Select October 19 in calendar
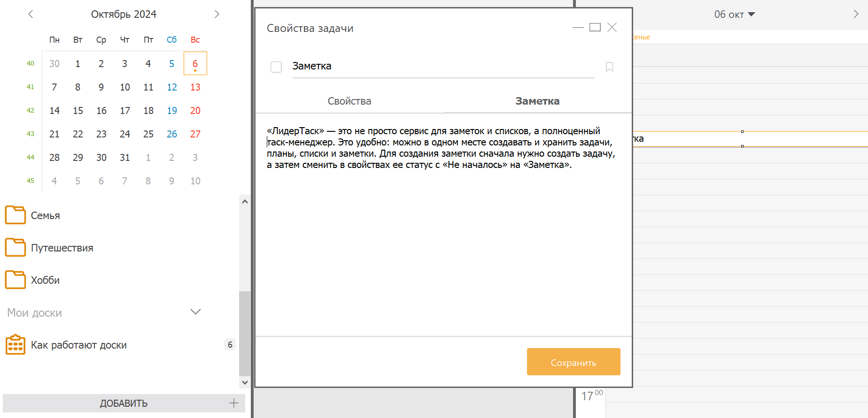868x418 pixels. pos(172,110)
